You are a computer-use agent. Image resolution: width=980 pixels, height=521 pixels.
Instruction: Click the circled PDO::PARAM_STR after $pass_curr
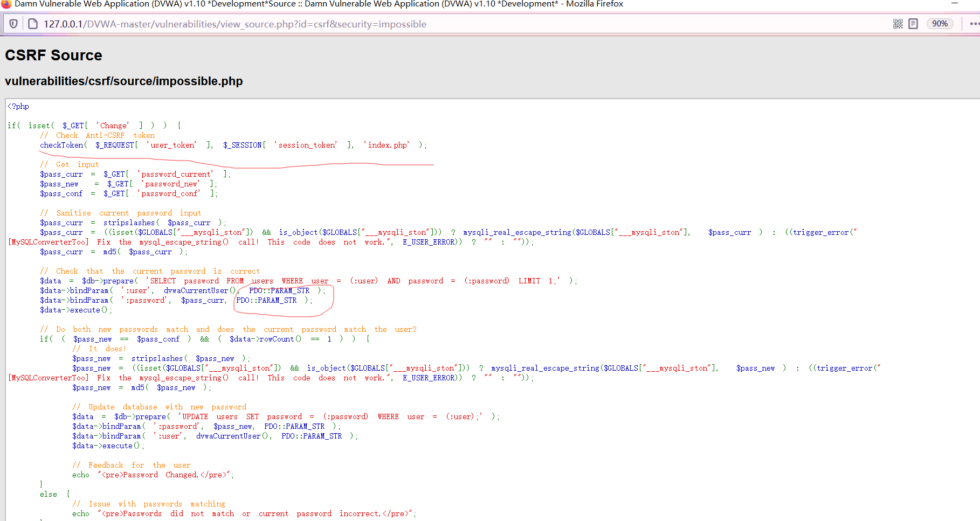pyautogui.click(x=266, y=300)
